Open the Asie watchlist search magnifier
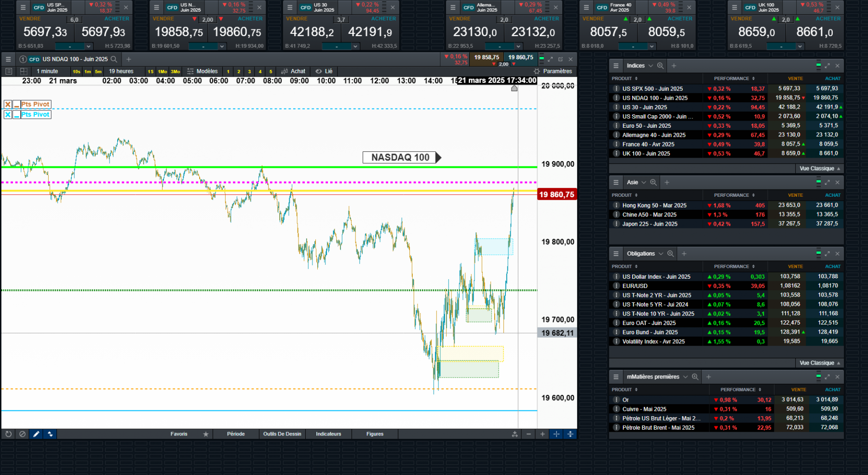Screen dimensions: 868x475 pos(653,182)
